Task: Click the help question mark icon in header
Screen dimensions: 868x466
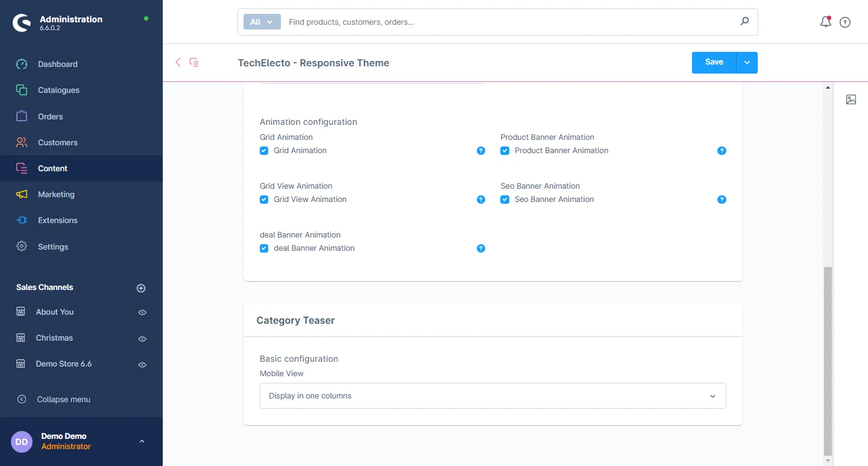Action: tap(845, 22)
